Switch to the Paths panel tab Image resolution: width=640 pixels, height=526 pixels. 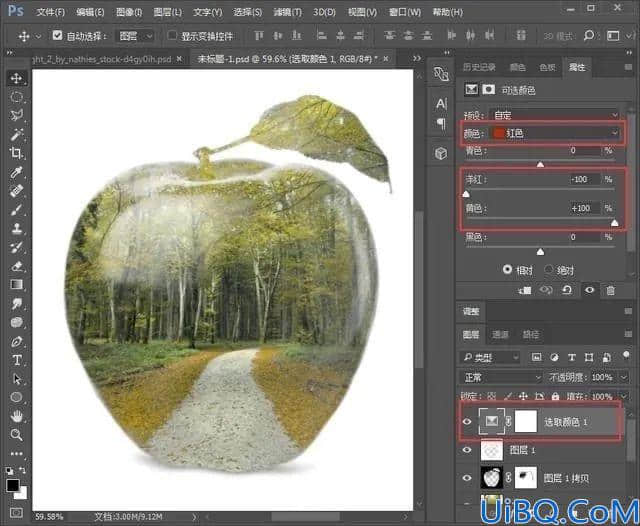pyautogui.click(x=531, y=335)
